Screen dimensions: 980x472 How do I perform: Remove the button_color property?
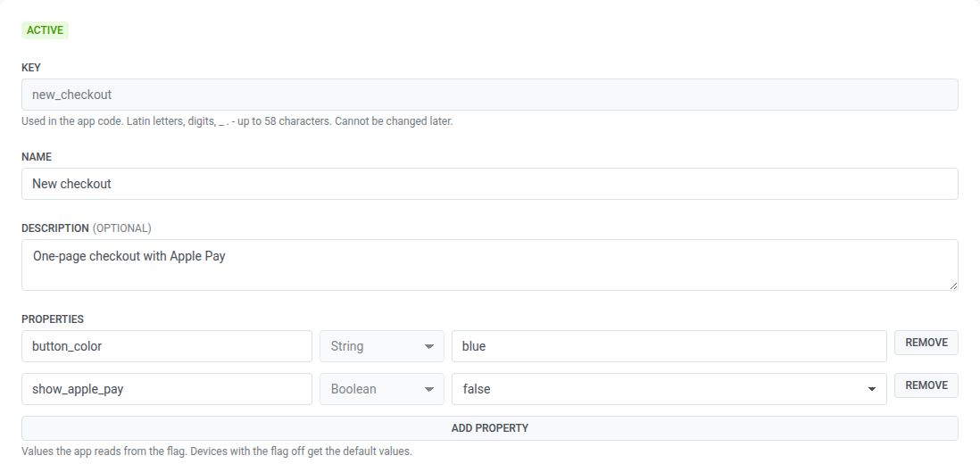click(x=926, y=343)
